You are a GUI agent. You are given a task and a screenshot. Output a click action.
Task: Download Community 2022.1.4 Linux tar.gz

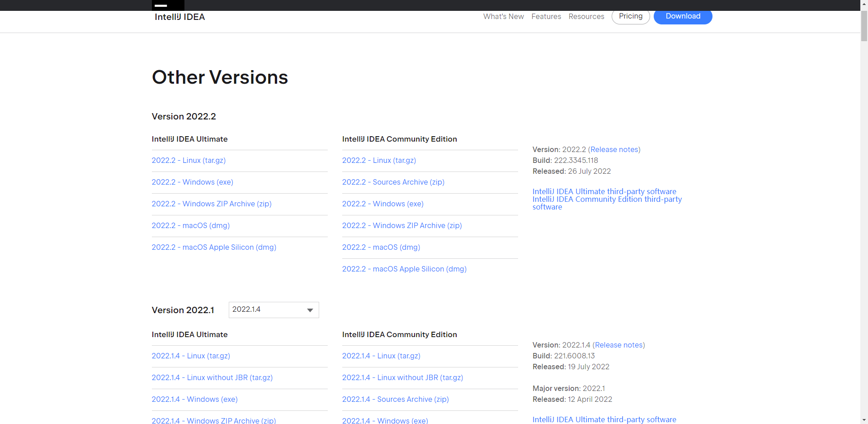tap(381, 356)
